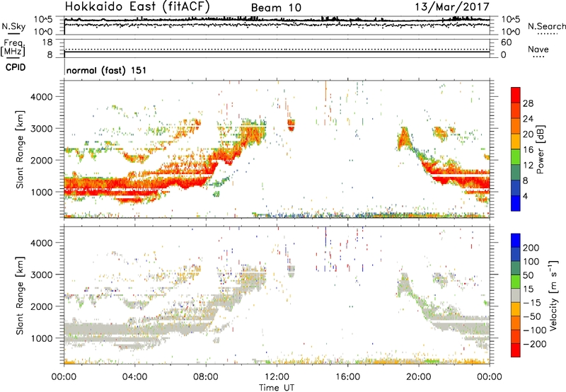Screen dimensions: 566x392
Task: Click the '12:00' time tick label
Action: coord(277,377)
